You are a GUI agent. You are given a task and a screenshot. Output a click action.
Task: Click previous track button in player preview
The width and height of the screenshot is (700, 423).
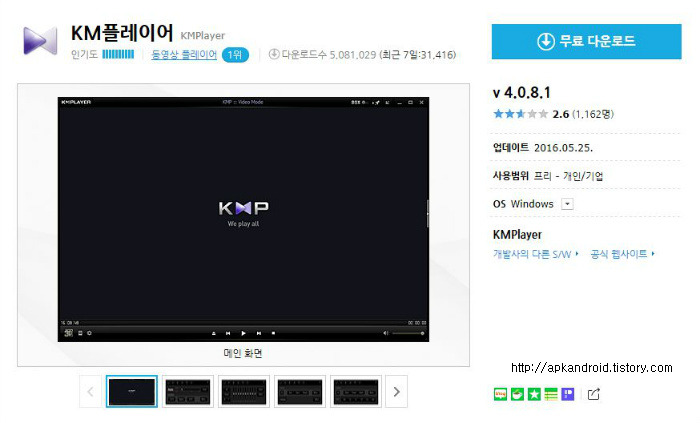[228, 333]
